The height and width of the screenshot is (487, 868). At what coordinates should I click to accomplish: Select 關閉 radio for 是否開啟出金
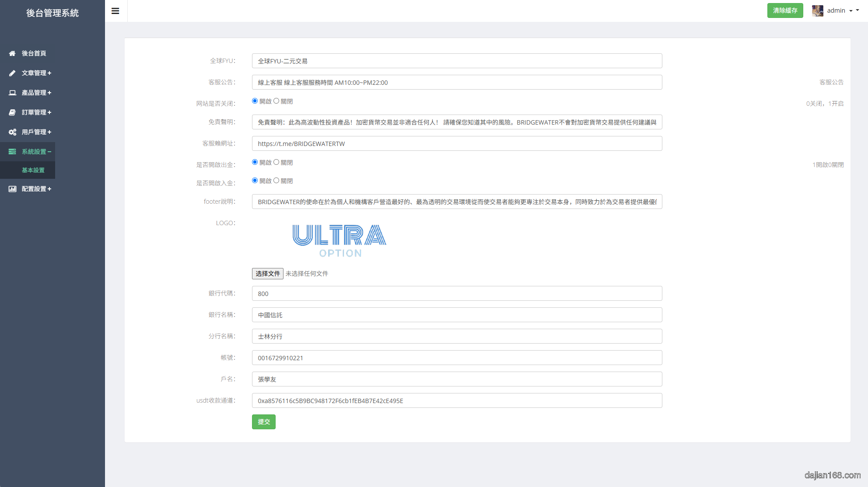pyautogui.click(x=276, y=162)
